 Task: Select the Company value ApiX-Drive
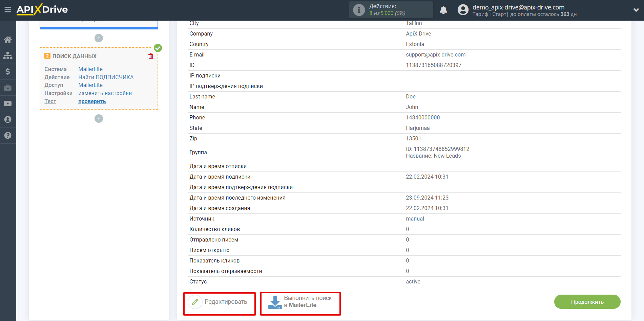[x=418, y=34]
